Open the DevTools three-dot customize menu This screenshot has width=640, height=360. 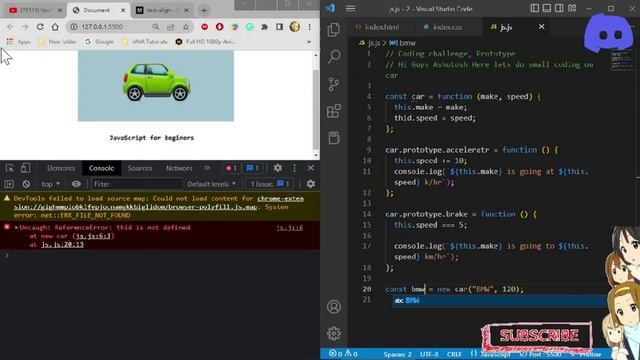click(x=294, y=168)
